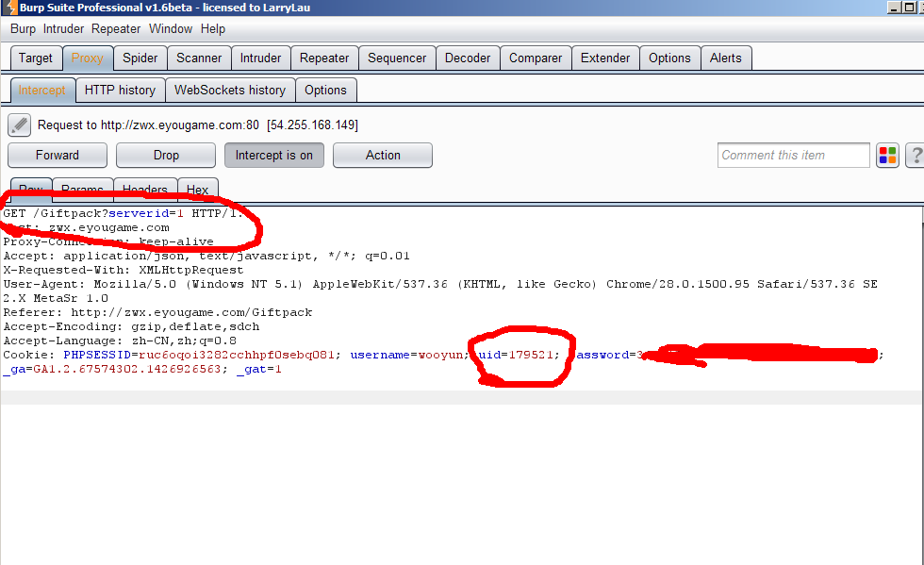
Task: Click the Comment this item field
Action: point(793,155)
